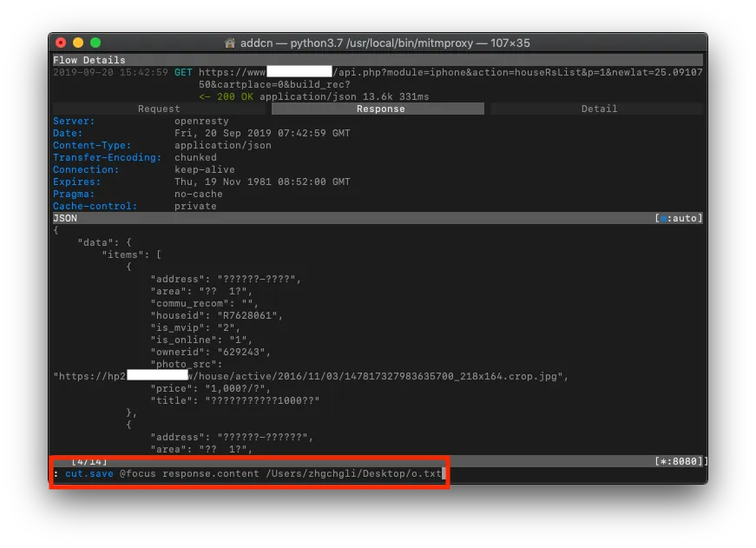Minimize the window using yellow button

tap(78, 43)
